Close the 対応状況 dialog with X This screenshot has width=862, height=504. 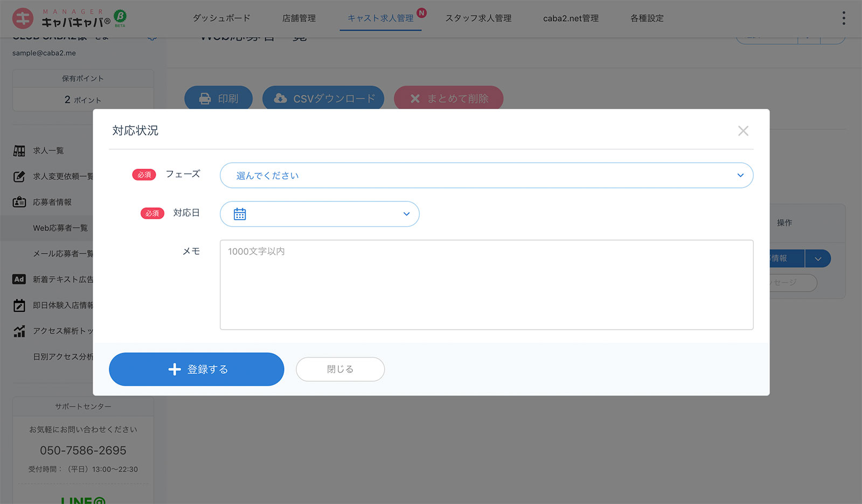point(743,131)
